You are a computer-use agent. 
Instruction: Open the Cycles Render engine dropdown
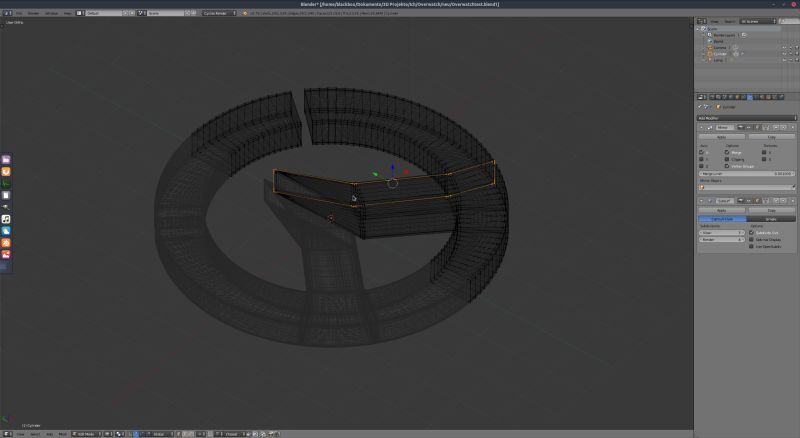pyautogui.click(x=219, y=13)
